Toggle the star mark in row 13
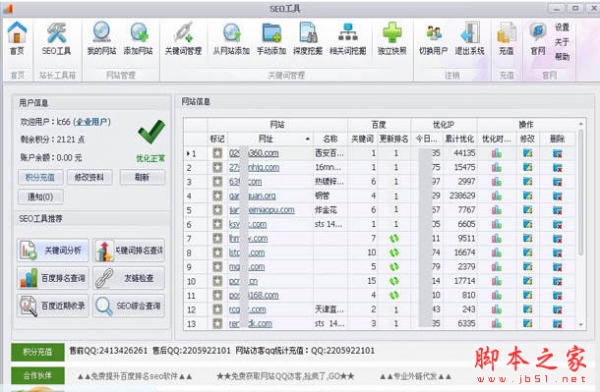The height and width of the screenshot is (392, 600). (x=217, y=323)
